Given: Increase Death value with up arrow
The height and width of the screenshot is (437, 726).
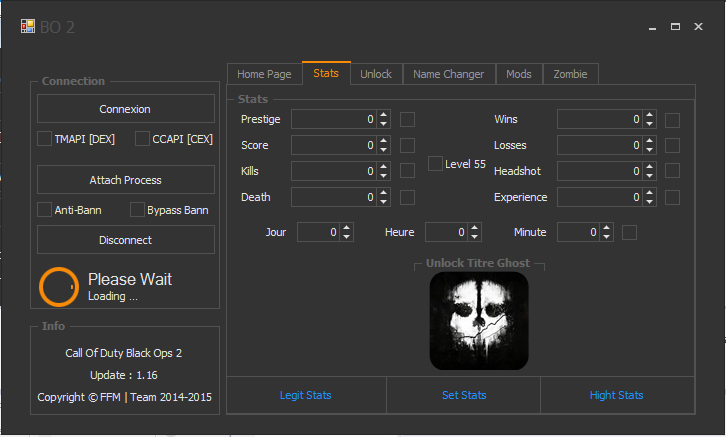Looking at the screenshot, I should 383,193.
